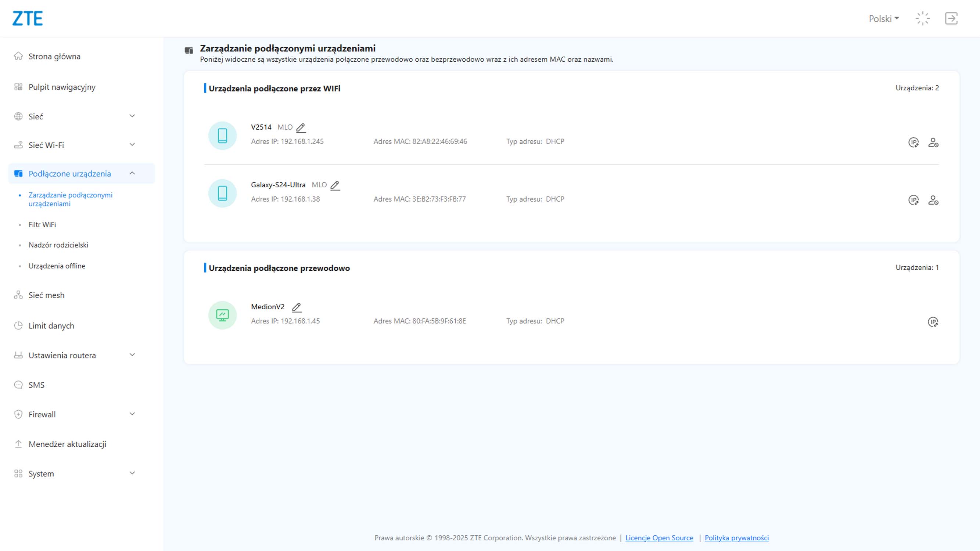Open Filtr WiFi submenu item

pyautogui.click(x=42, y=225)
